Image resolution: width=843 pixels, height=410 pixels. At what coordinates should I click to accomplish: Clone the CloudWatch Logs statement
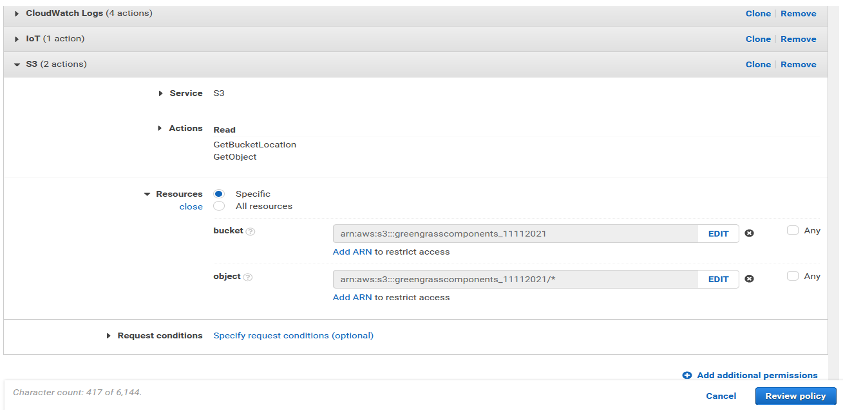758,13
